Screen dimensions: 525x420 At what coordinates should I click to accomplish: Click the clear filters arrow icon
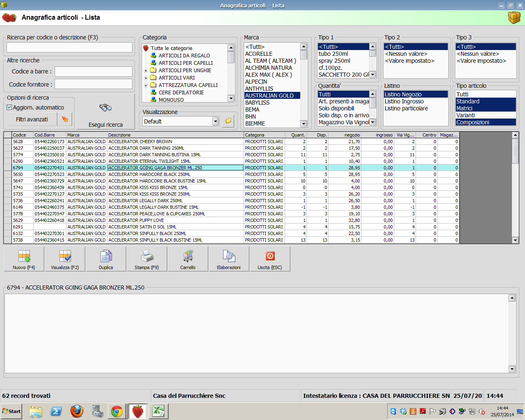tap(65, 119)
